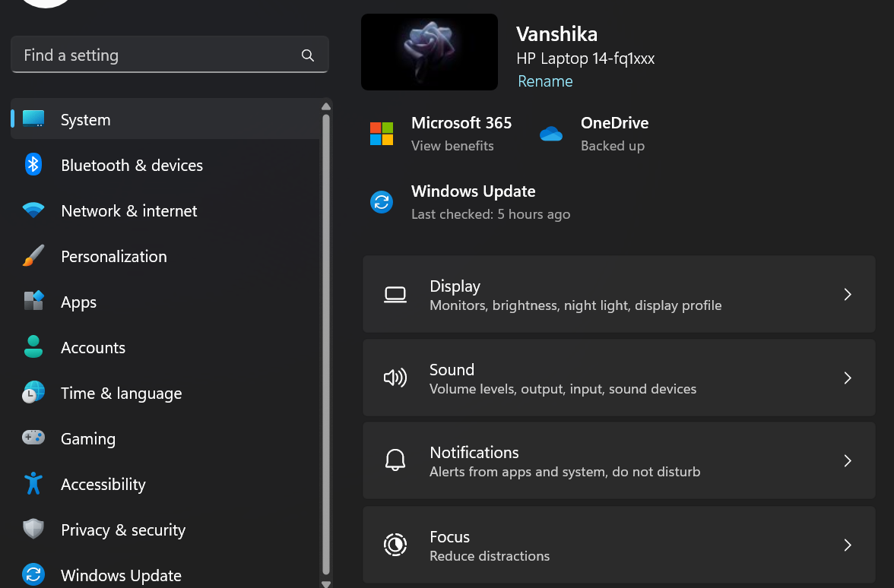
Task: Click the OneDrive cloud icon
Action: click(x=551, y=134)
